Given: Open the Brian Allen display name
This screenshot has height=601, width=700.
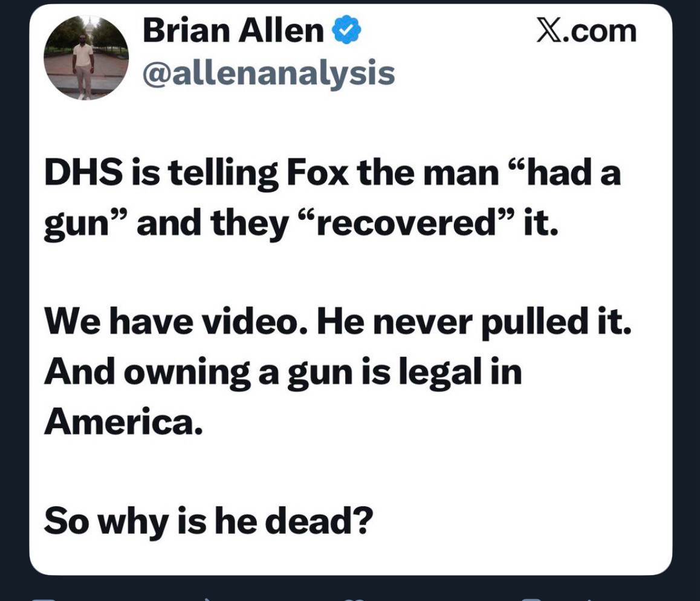Looking at the screenshot, I should (x=233, y=30).
